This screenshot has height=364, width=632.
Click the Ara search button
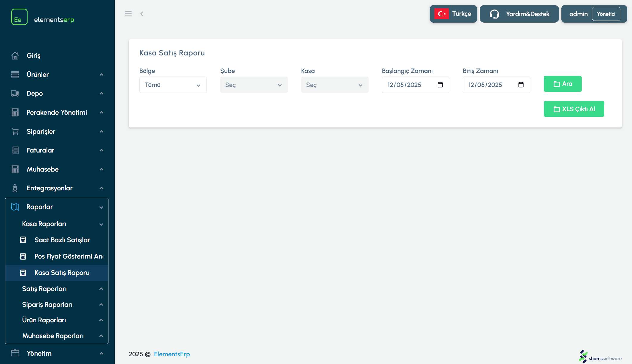coord(562,84)
